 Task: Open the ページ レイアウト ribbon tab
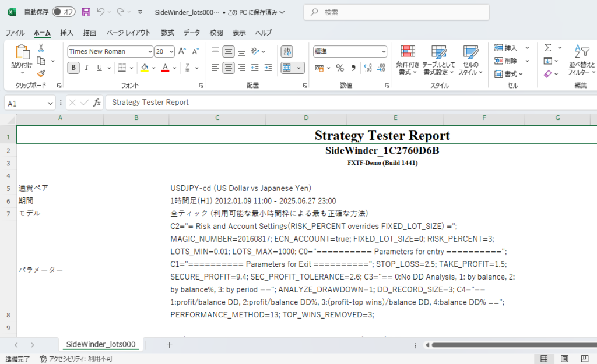pyautogui.click(x=128, y=33)
